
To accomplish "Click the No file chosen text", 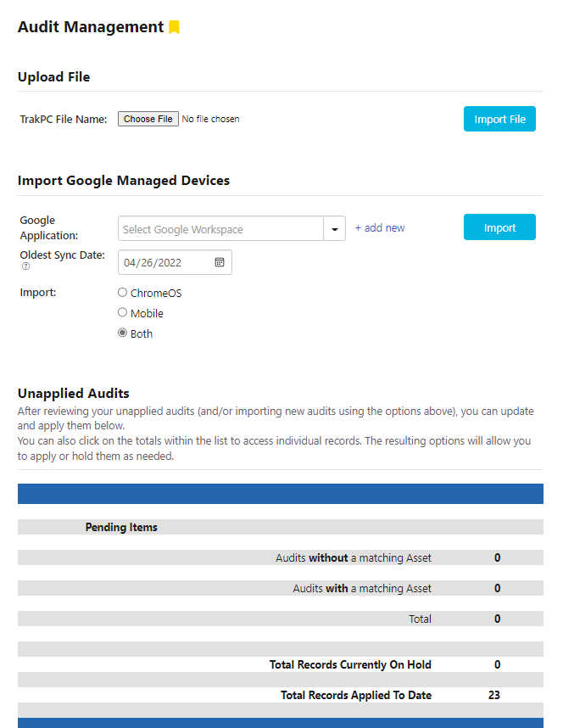I will (x=211, y=119).
